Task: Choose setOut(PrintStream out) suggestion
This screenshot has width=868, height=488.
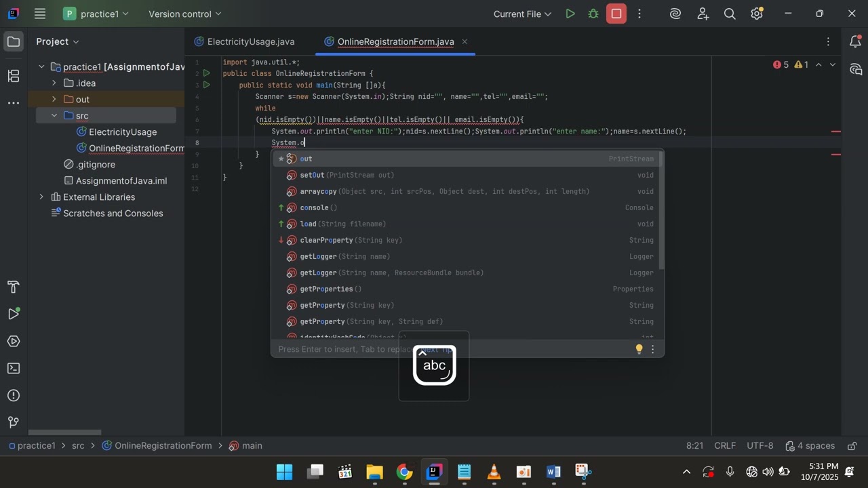Action: [467, 175]
